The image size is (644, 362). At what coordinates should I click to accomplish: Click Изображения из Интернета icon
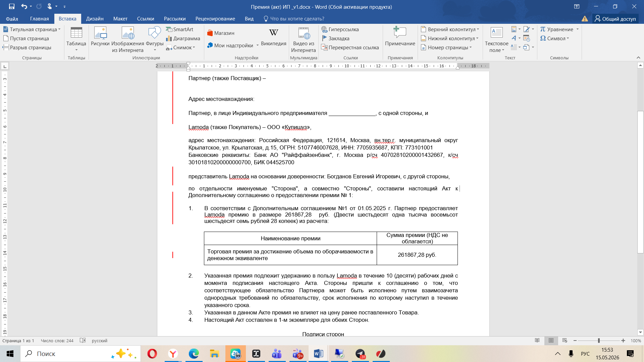(128, 33)
